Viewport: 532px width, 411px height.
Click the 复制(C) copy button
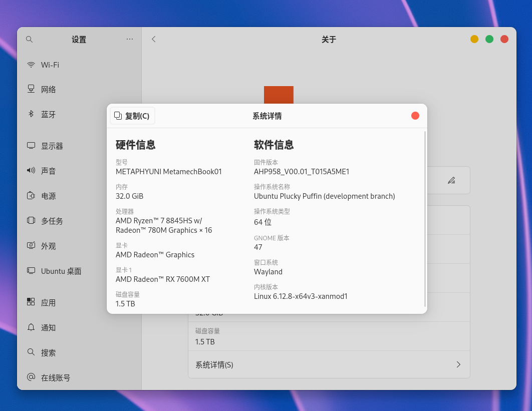tap(132, 116)
